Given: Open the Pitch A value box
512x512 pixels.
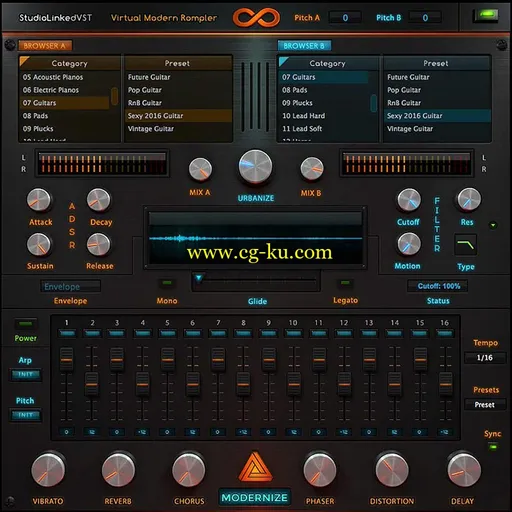Looking at the screenshot, I should (x=345, y=18).
